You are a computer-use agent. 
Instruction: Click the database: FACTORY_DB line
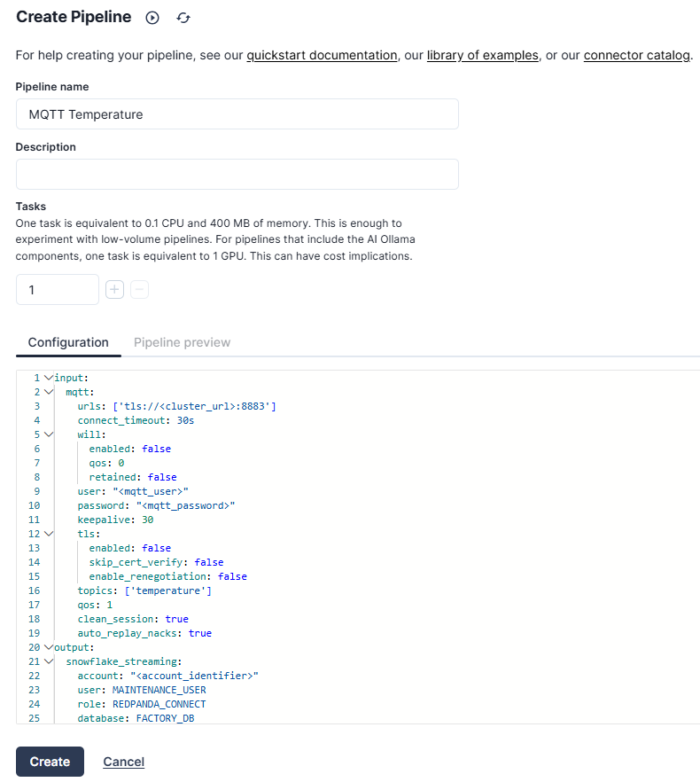136,718
